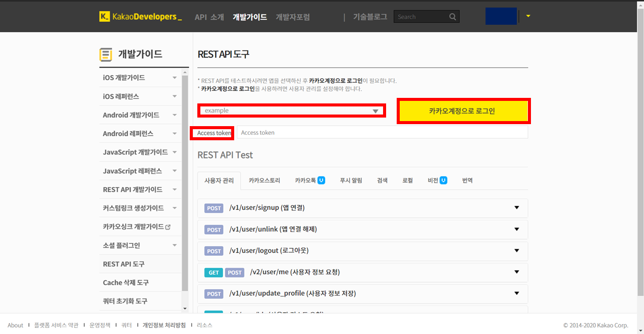This screenshot has height=334, width=644.
Task: Expand 소셜 플러그인 in the sidebar
Action: 175,246
